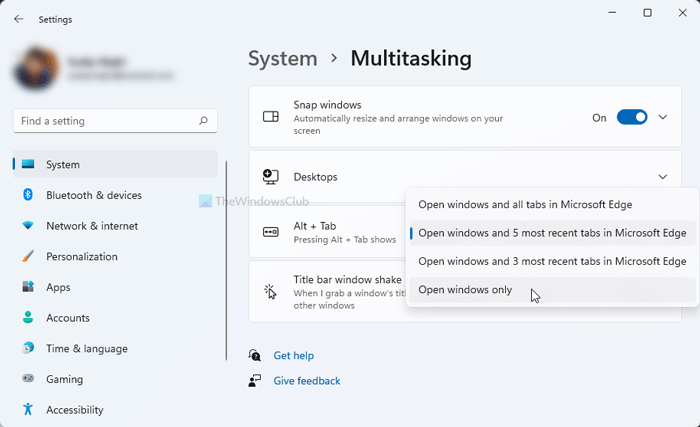This screenshot has height=427, width=700.
Task: Open Gaming settings page
Action: point(64,379)
